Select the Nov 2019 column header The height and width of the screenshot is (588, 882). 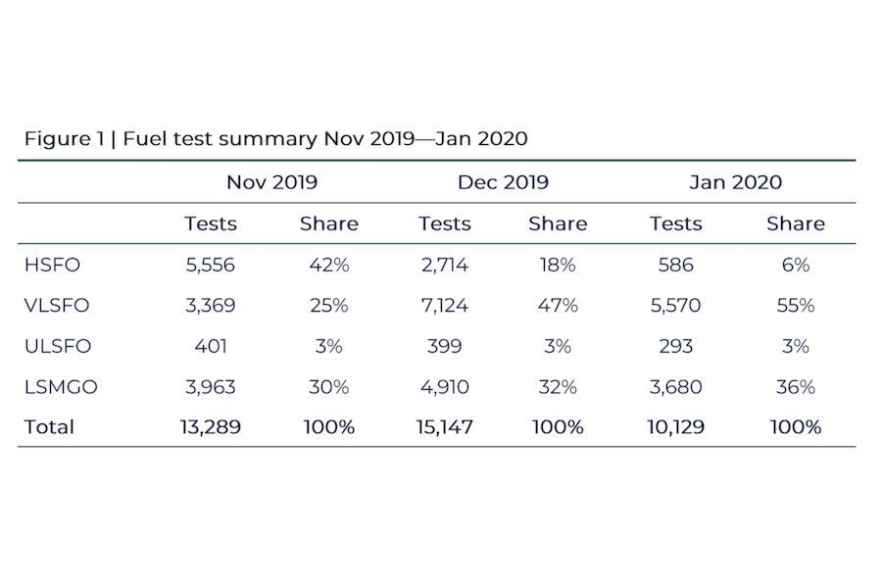[x=271, y=182]
